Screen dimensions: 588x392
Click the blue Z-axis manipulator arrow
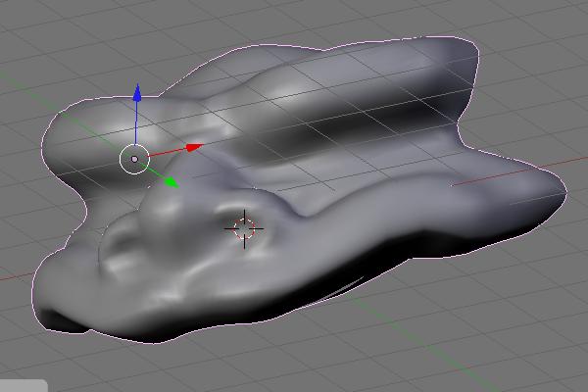(x=137, y=93)
